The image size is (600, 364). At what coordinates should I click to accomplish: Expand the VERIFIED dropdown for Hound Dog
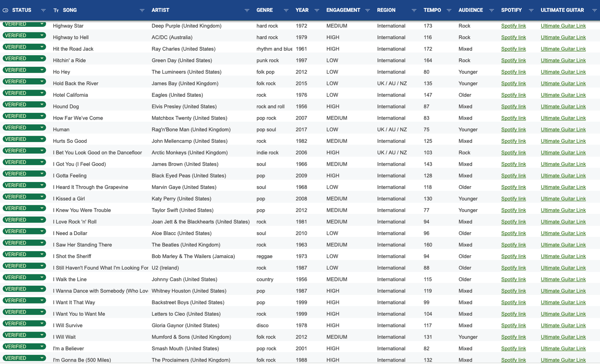point(42,105)
